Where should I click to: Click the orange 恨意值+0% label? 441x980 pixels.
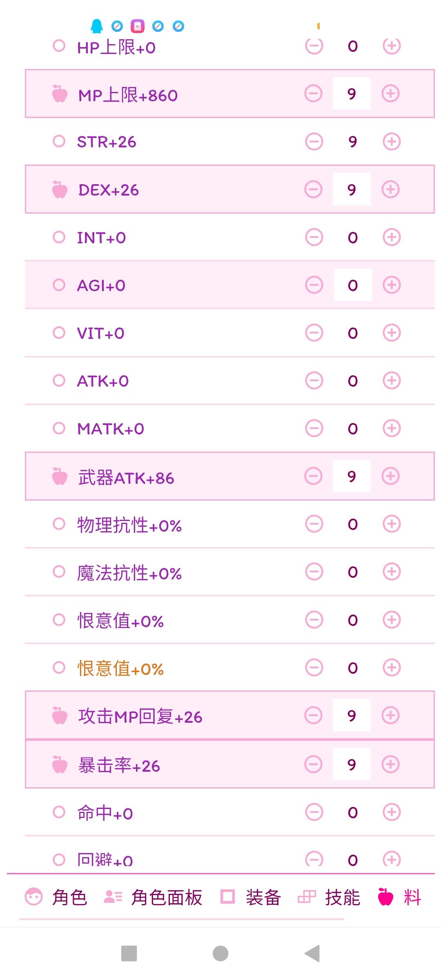(x=120, y=668)
